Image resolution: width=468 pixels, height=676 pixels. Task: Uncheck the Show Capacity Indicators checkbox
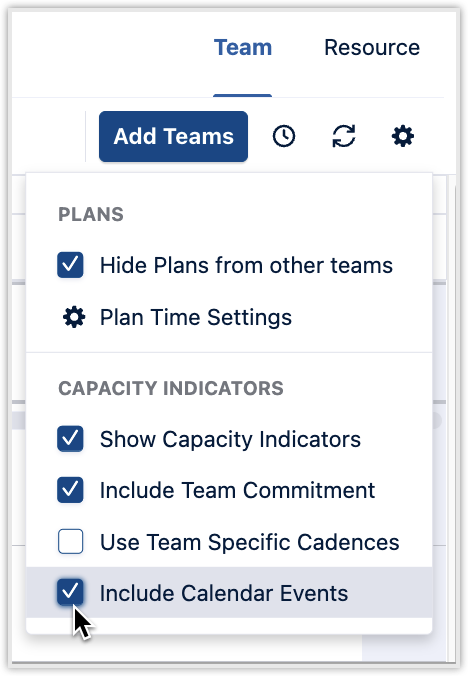tap(70, 439)
